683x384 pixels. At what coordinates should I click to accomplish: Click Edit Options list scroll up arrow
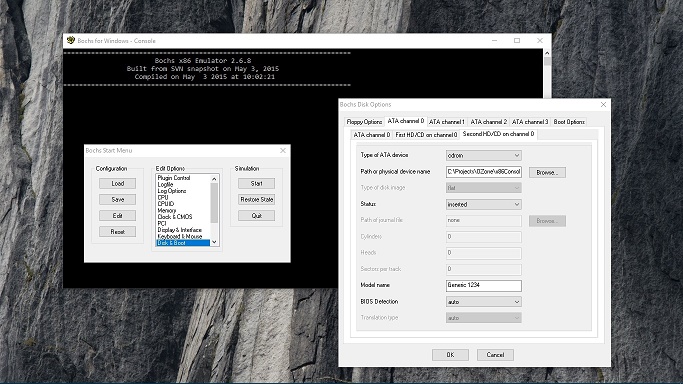214,179
